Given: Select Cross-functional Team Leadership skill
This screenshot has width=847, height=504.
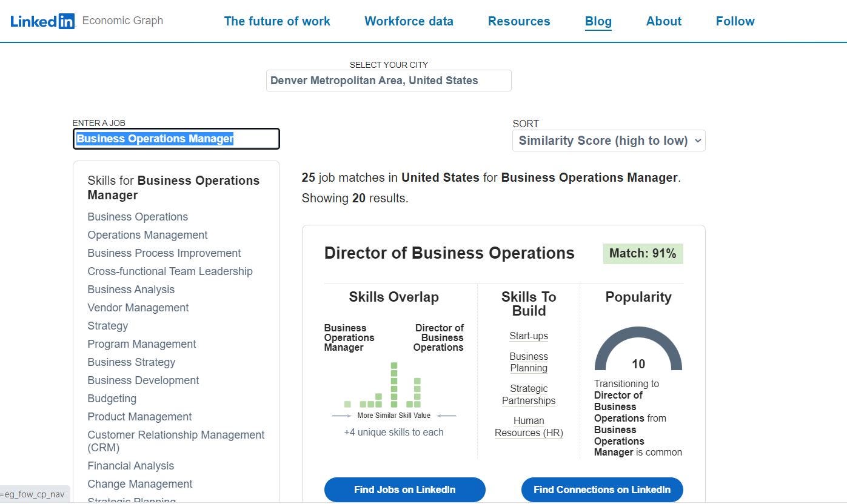Looking at the screenshot, I should 170,271.
